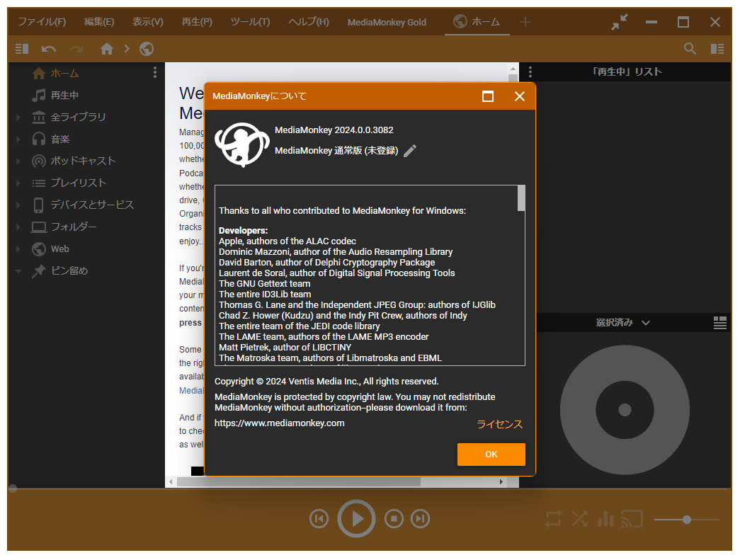Screen dimensions: 740x560
Task: Open the hamburger menu above the sidebar
Action: coord(22,48)
